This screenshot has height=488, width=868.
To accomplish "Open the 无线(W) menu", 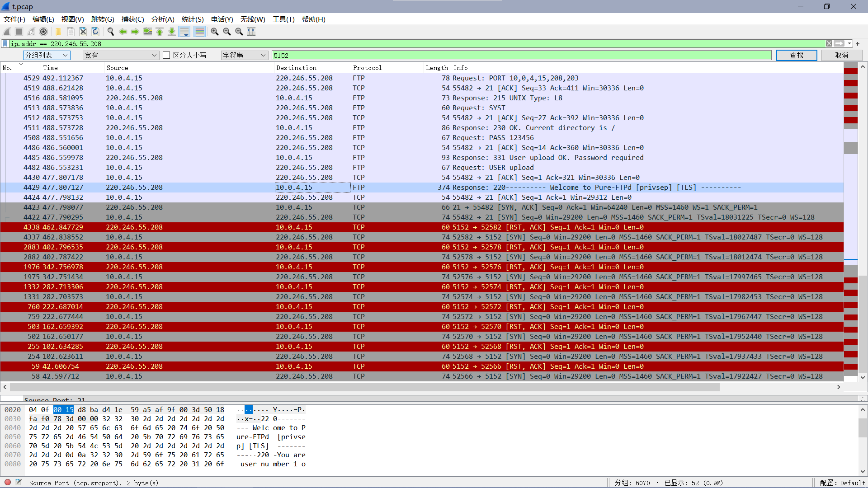I will (x=253, y=19).
